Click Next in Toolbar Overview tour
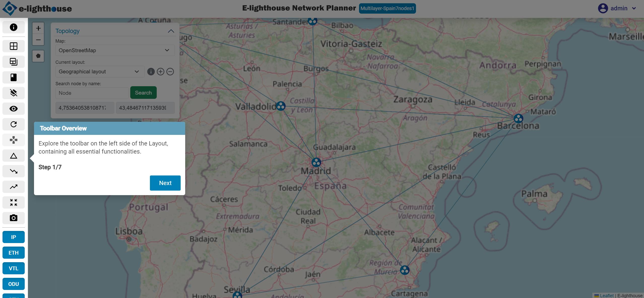Image resolution: width=644 pixels, height=298 pixels. tap(165, 183)
